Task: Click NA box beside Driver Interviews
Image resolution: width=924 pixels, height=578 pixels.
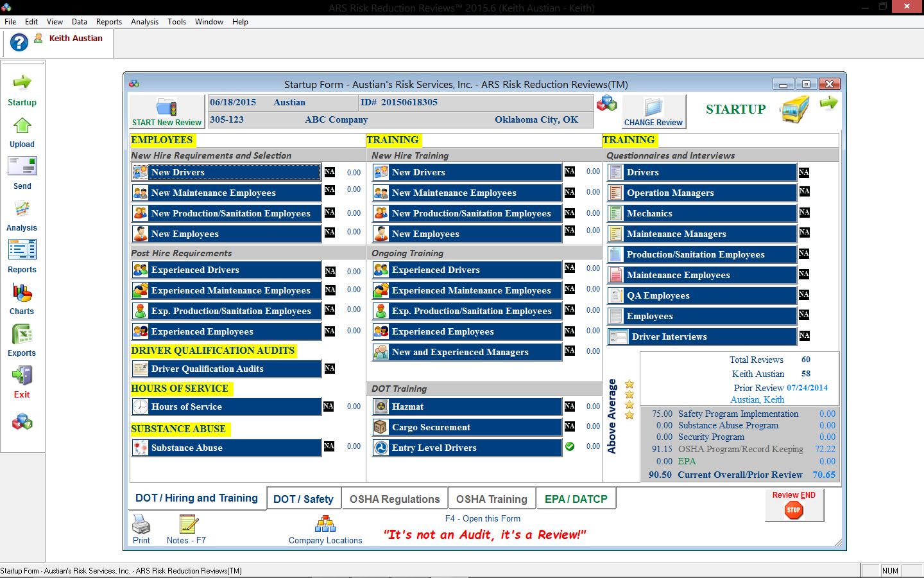Action: pos(804,336)
